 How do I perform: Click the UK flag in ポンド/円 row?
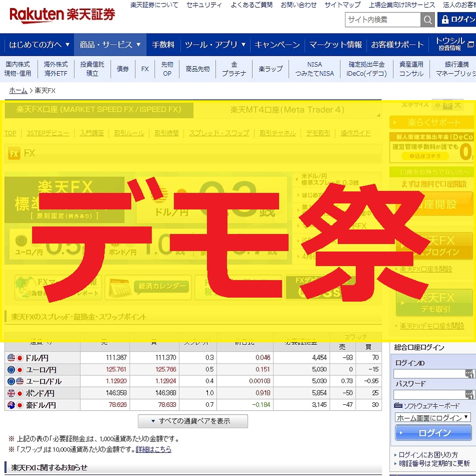[11, 393]
